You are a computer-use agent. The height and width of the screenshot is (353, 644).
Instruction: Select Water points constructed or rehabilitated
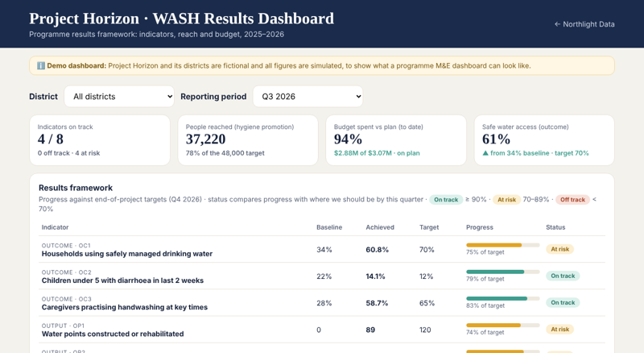coord(113,334)
